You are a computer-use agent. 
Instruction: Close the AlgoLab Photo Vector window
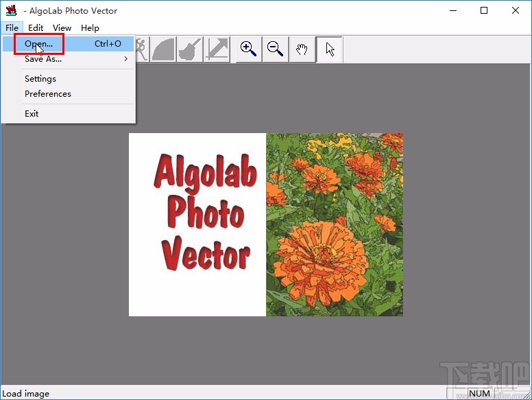[x=516, y=10]
